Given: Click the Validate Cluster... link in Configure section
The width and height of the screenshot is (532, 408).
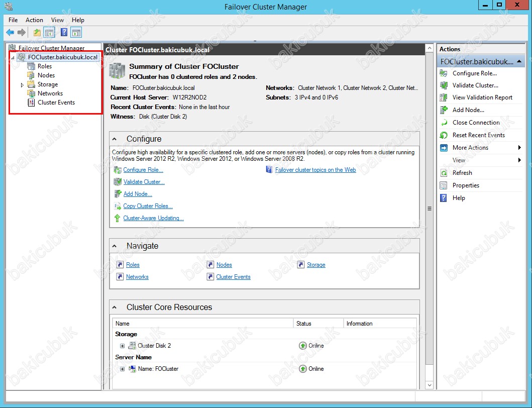Looking at the screenshot, I should coord(144,182).
